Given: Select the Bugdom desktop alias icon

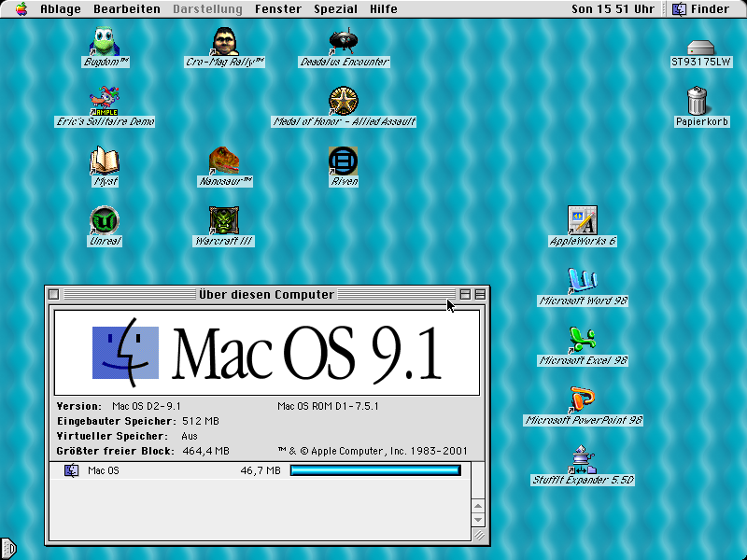Looking at the screenshot, I should 105,41.
